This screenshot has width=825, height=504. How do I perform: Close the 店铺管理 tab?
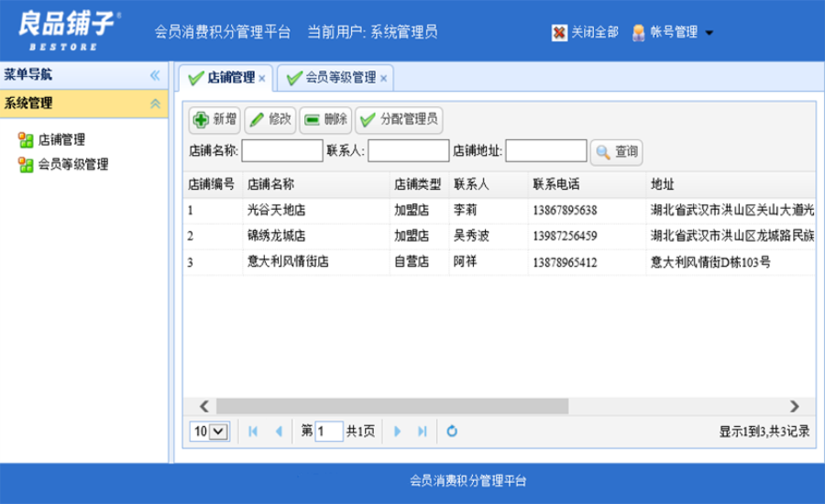pos(262,79)
